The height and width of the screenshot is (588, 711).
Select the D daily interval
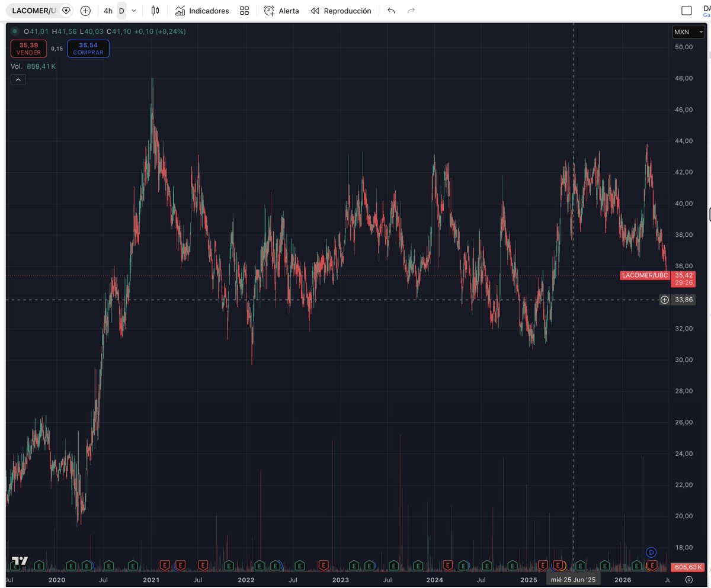(121, 11)
